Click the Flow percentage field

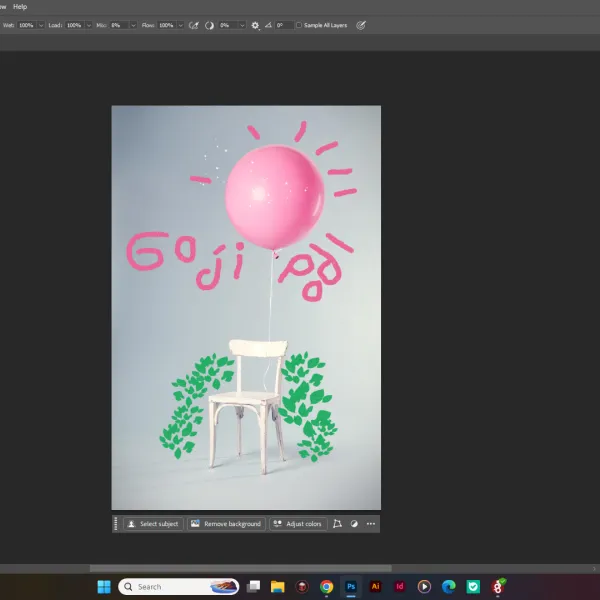tap(166, 25)
